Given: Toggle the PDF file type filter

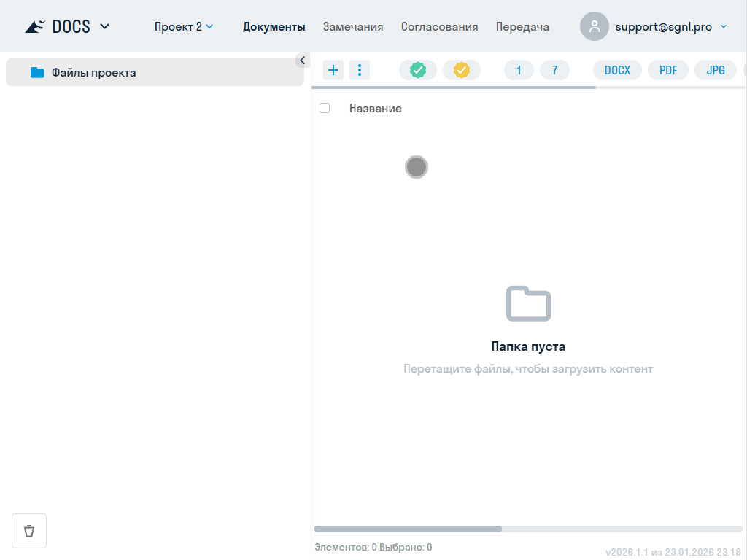Looking at the screenshot, I should [668, 70].
